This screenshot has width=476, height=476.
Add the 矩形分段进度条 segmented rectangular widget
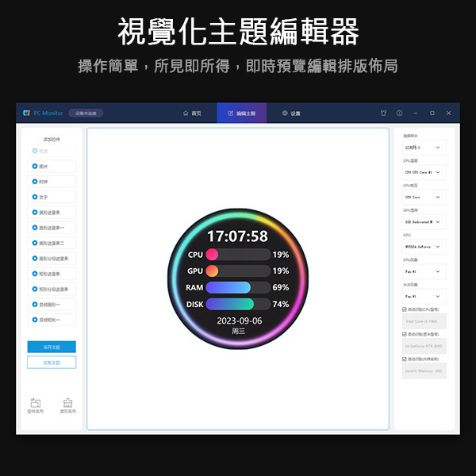pos(52,289)
